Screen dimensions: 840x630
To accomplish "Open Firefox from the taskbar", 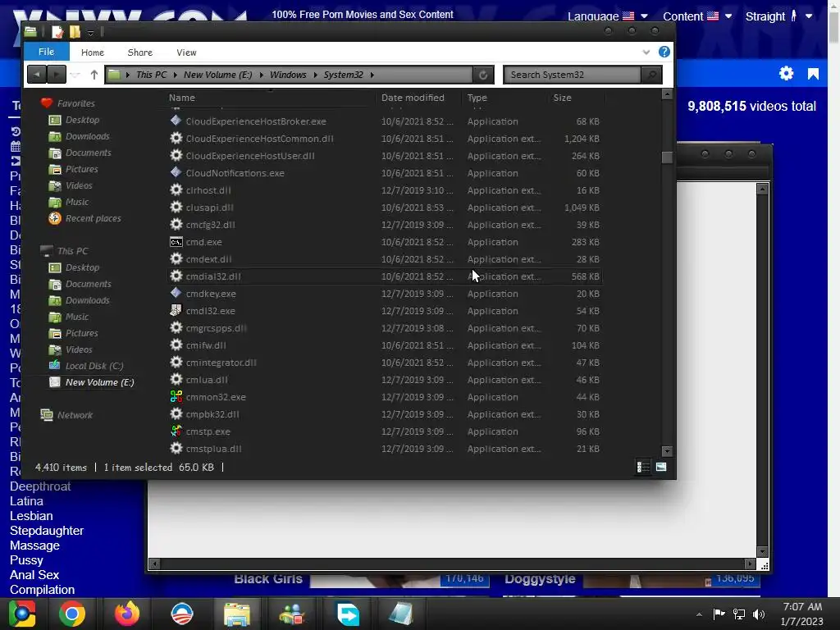I will coord(127,614).
